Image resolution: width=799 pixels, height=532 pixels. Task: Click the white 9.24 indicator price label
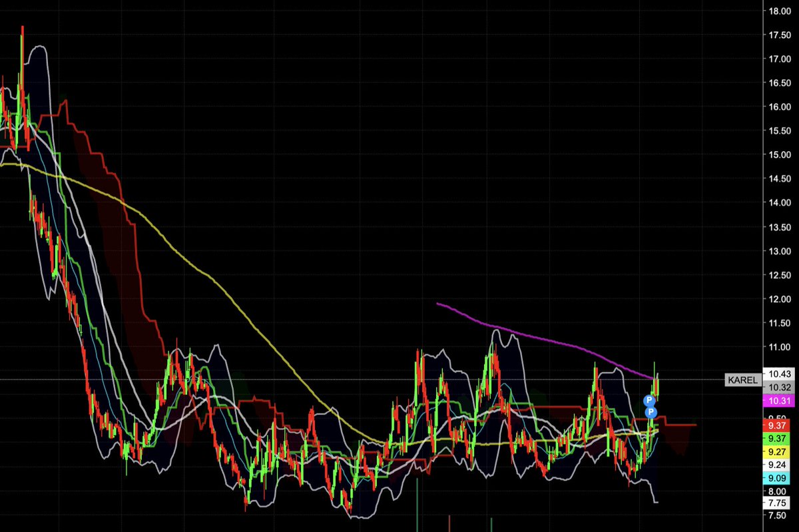click(x=777, y=464)
